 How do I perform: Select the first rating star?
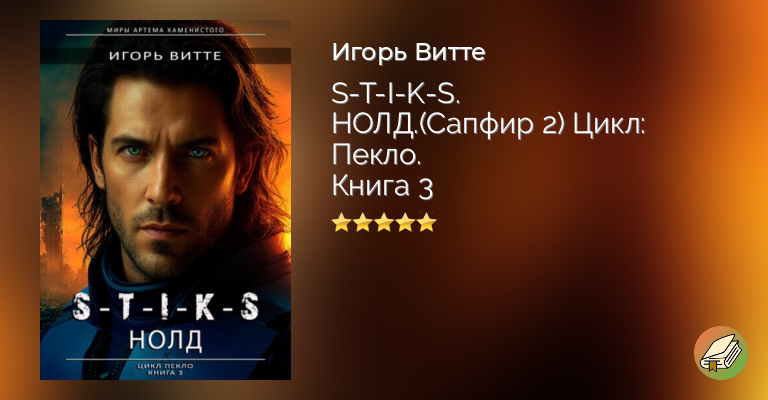tap(341, 223)
